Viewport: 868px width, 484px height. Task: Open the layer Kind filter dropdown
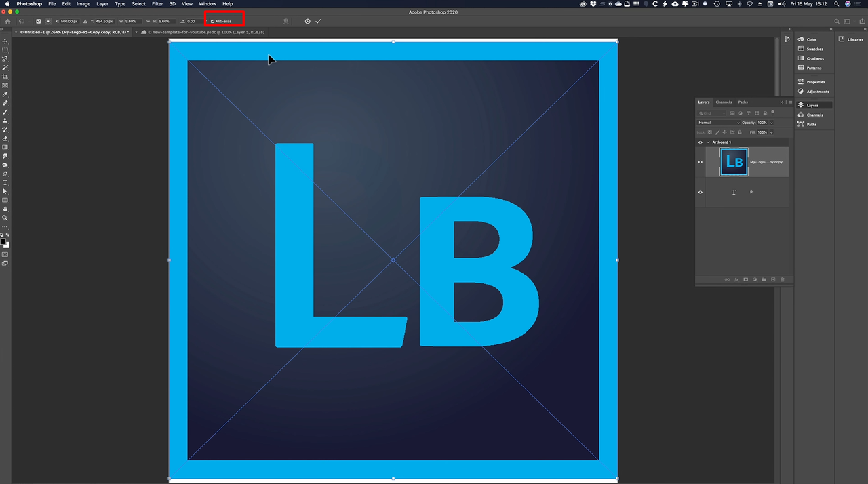point(712,113)
